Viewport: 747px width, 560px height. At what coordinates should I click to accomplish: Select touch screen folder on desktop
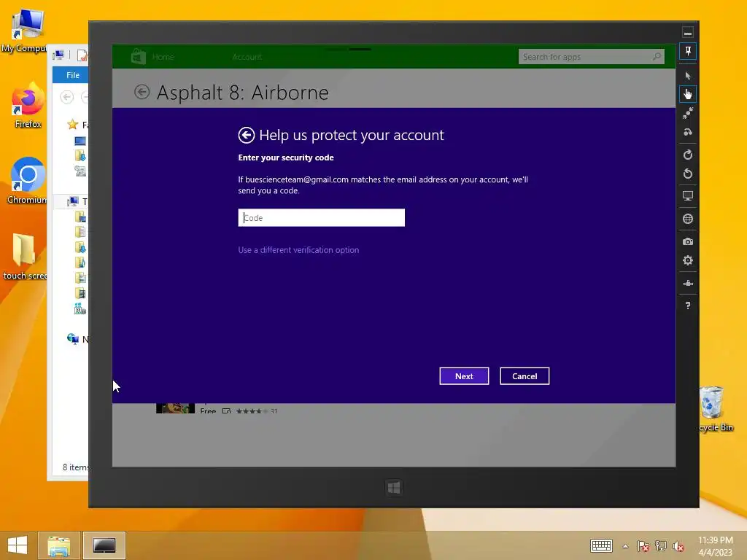coord(25,256)
